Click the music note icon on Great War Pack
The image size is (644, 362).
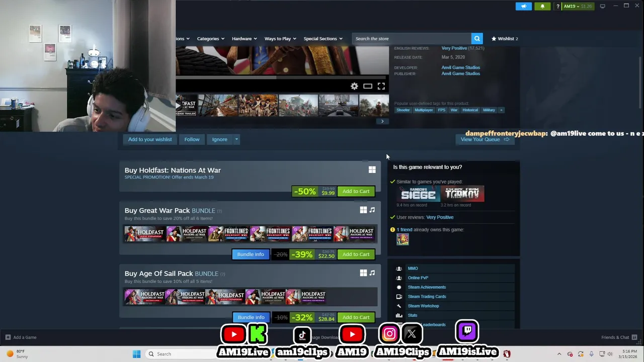click(x=372, y=210)
